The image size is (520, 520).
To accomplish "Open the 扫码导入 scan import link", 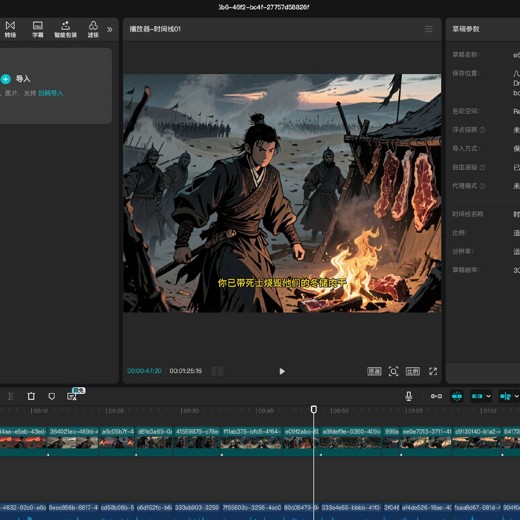I will 51,93.
